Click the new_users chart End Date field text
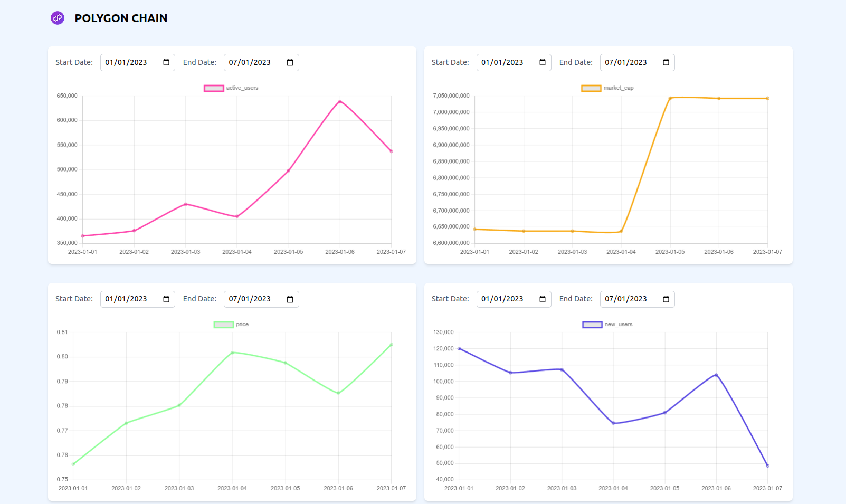This screenshot has height=504, width=846. [x=626, y=299]
